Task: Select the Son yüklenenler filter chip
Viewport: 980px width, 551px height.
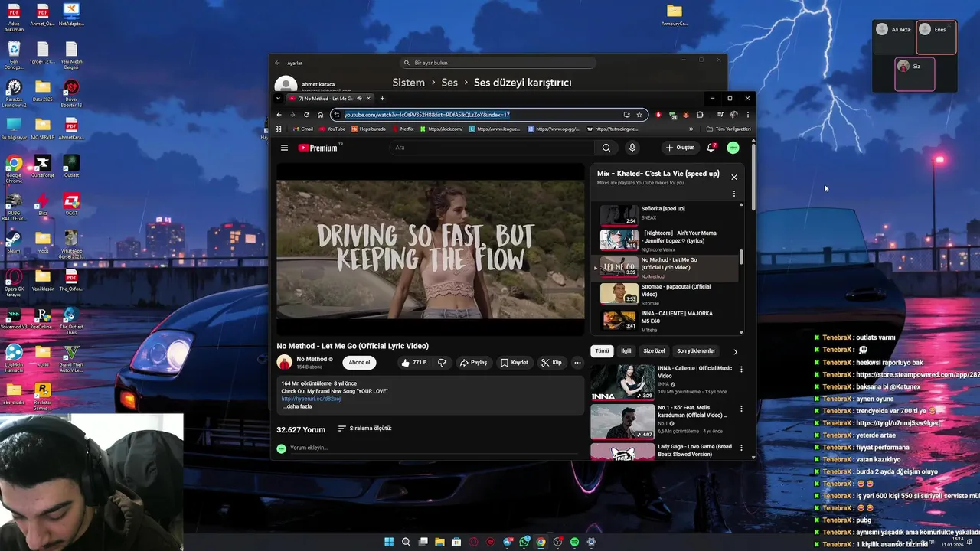Action: click(696, 351)
